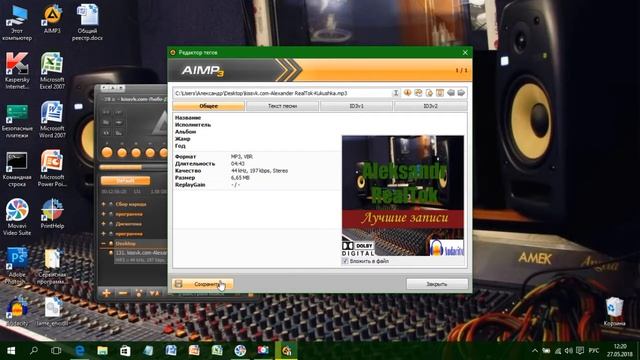The height and width of the screenshot is (360, 640).
Task: Click third orange round playback button in AIMP
Action: [136, 153]
